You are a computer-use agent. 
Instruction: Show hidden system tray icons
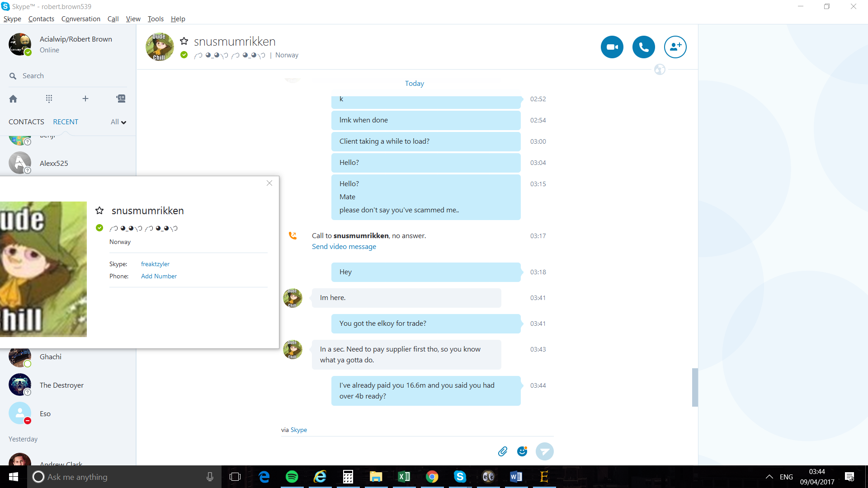pos(769,477)
